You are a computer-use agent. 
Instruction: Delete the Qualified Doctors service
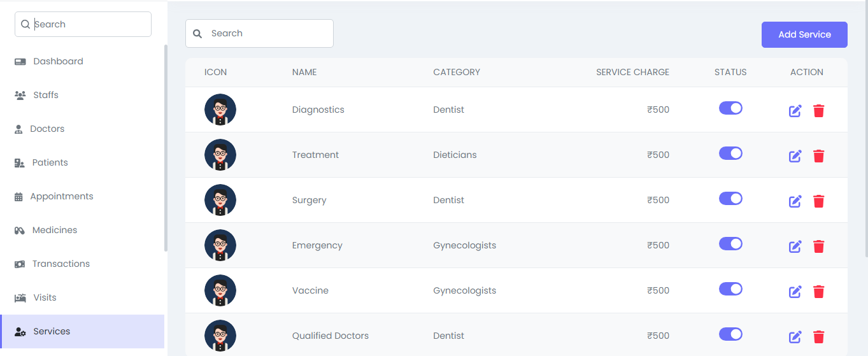[x=818, y=337]
